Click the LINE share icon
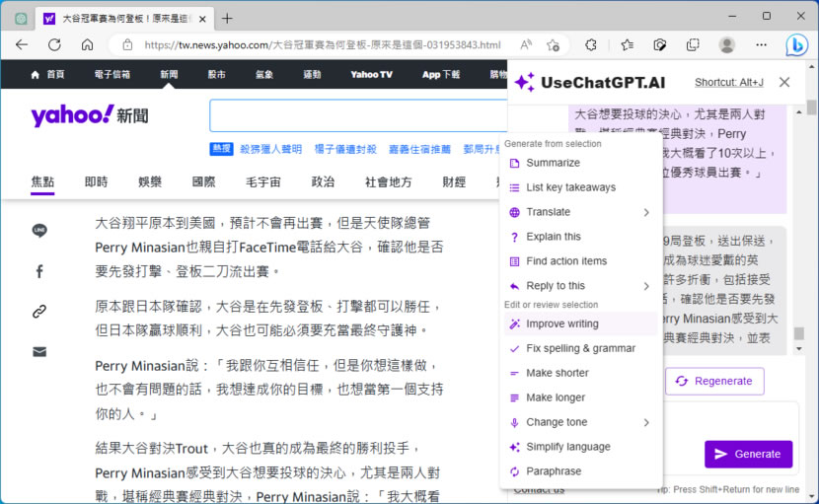819x504 pixels. click(x=39, y=231)
